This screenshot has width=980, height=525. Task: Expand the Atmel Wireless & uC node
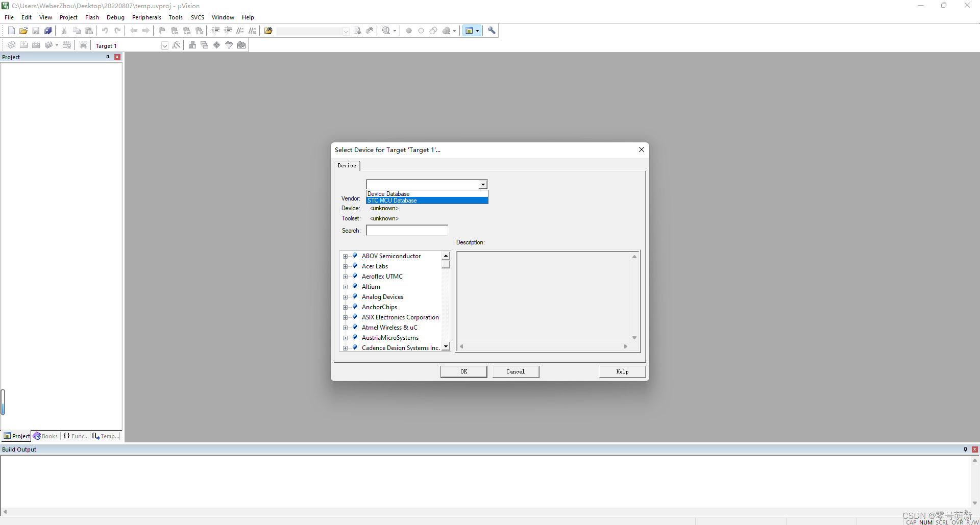pyautogui.click(x=346, y=328)
